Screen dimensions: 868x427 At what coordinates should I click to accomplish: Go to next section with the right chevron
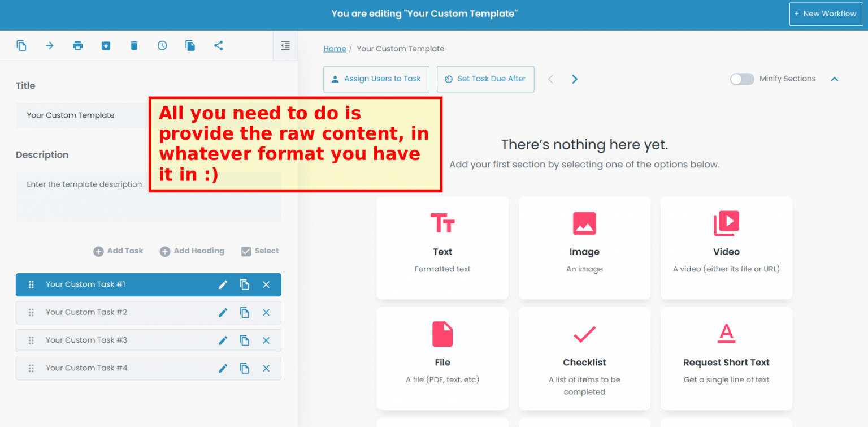574,79
